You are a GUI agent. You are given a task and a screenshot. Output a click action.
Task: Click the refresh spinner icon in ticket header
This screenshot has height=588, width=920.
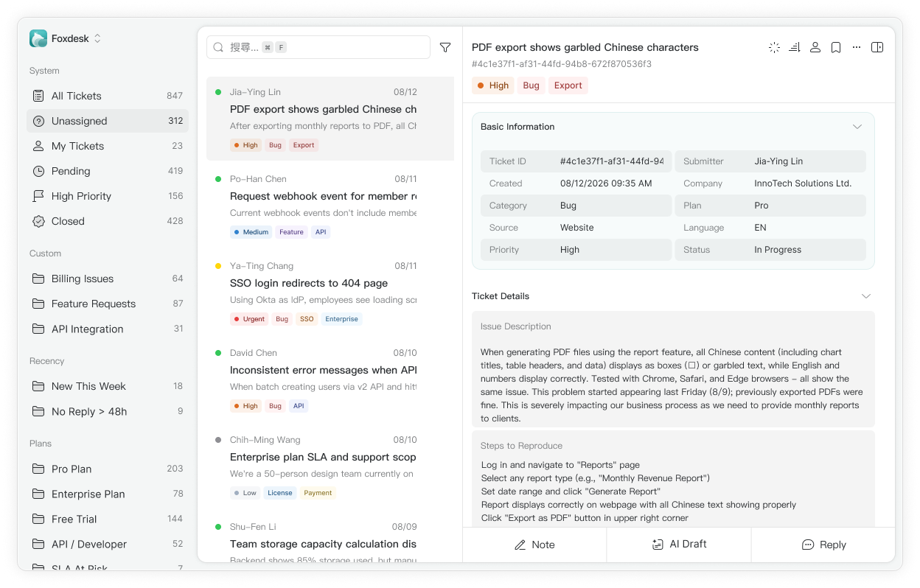click(x=774, y=46)
